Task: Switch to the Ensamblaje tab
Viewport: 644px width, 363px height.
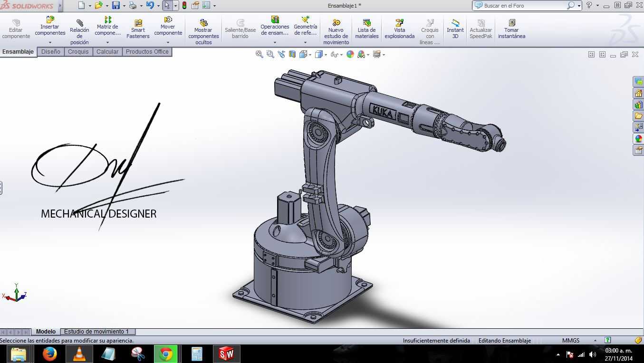Action: pyautogui.click(x=18, y=52)
